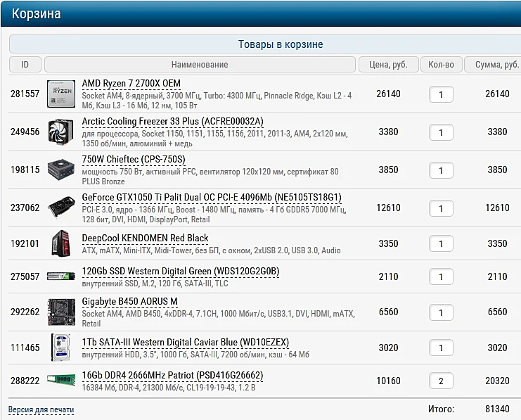Open 120Gb SSD Western Digital Green link
This screenshot has height=420, width=521.
181,272
